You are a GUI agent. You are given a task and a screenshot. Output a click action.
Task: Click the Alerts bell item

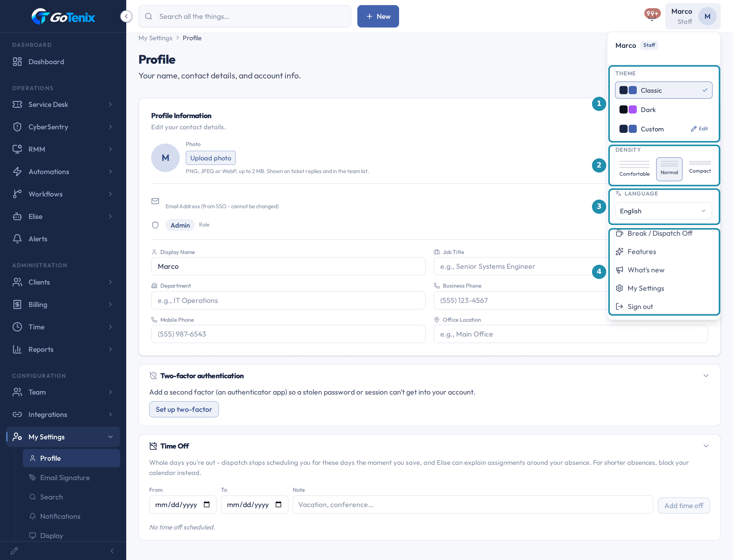tap(63, 239)
